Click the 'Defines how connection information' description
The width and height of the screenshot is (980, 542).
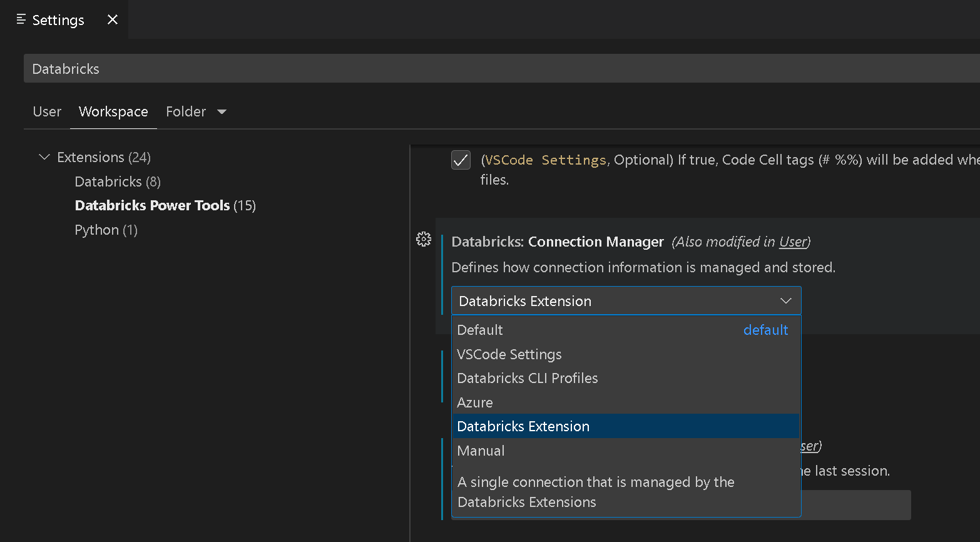643,267
